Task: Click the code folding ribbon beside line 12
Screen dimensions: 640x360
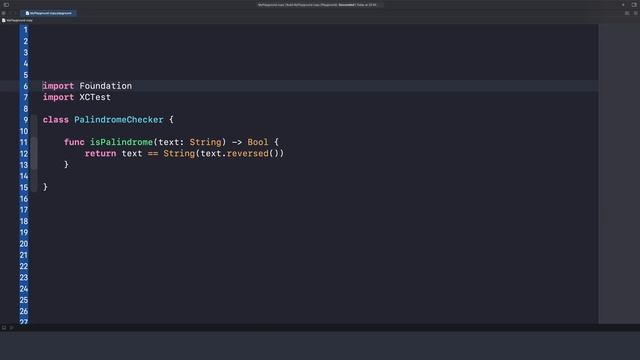Action: (34, 154)
